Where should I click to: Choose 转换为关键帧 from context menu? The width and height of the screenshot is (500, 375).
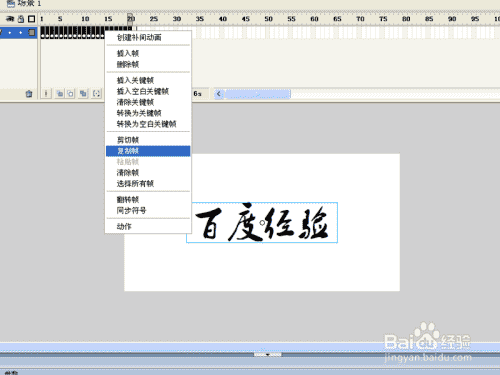click(x=148, y=113)
